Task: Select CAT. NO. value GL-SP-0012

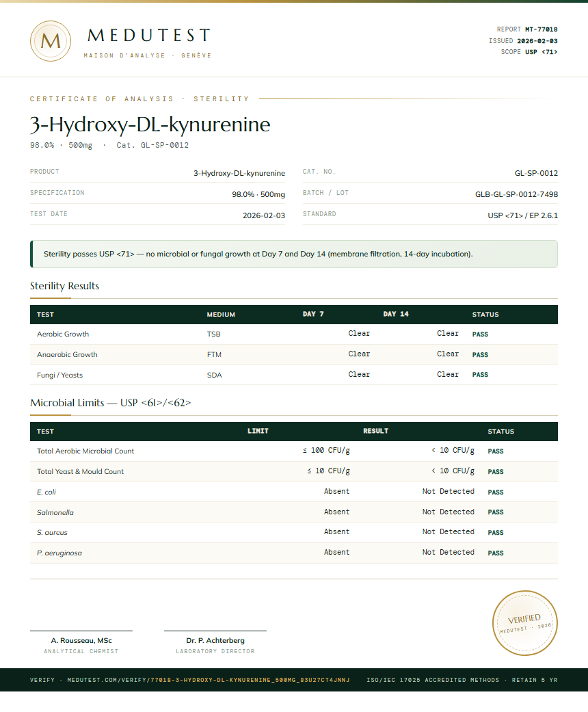Action: tap(536, 173)
